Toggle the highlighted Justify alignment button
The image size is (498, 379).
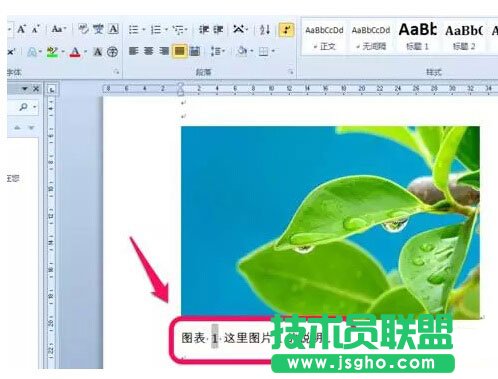coord(179,51)
